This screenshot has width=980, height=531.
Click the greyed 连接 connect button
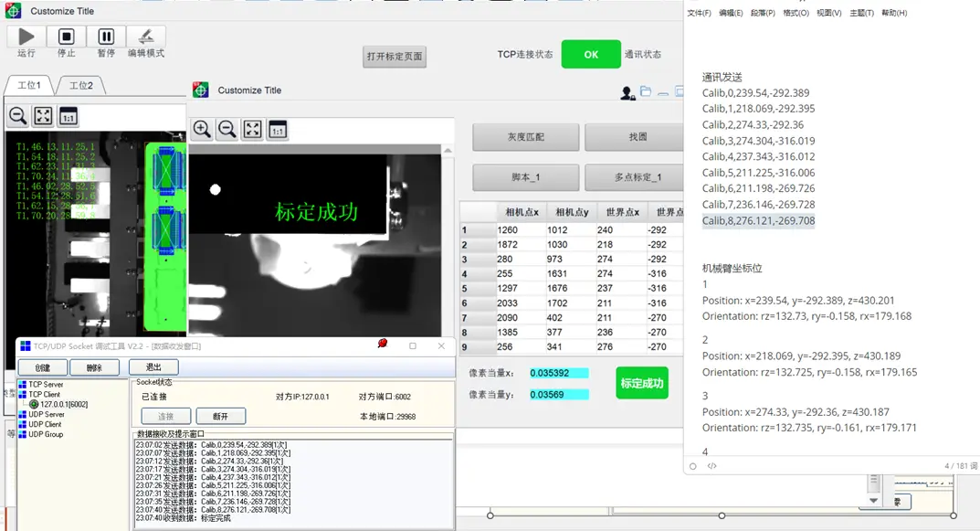click(165, 416)
